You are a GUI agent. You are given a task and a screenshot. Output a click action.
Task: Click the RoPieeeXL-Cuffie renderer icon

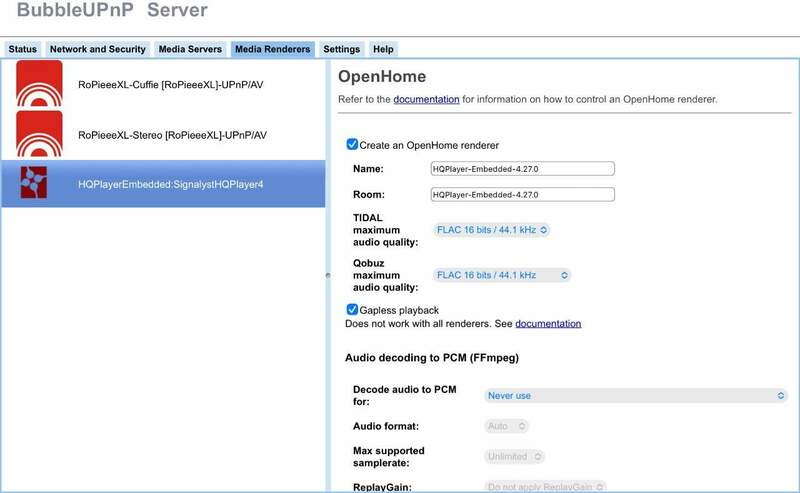39,85
